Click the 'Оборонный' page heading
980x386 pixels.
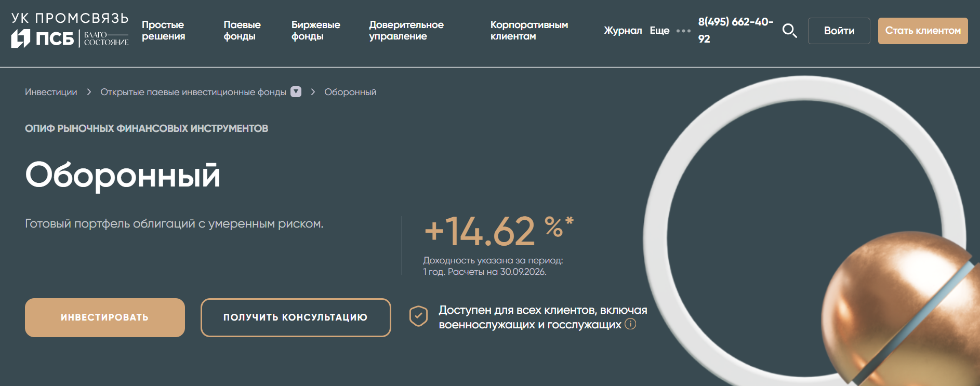(x=123, y=175)
